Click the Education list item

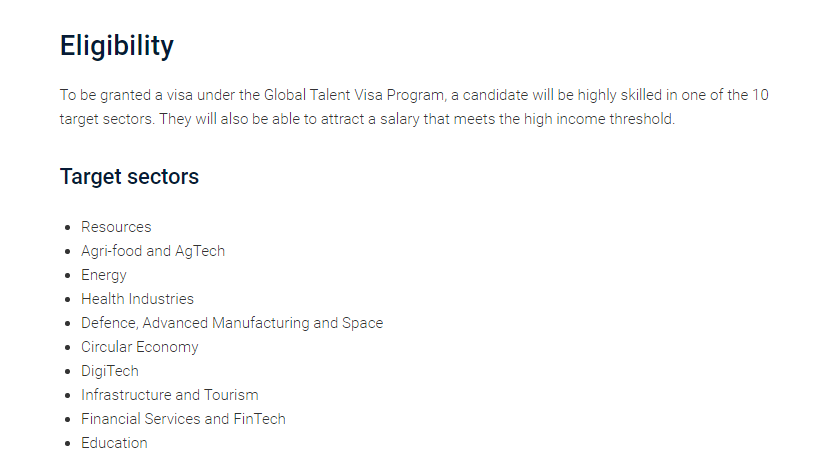[114, 443]
